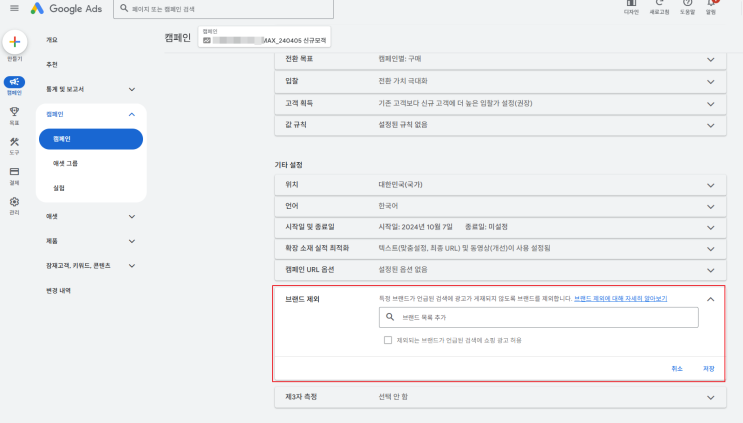Click 취소 cancel button
This screenshot has width=743, height=423.
pos(677,369)
